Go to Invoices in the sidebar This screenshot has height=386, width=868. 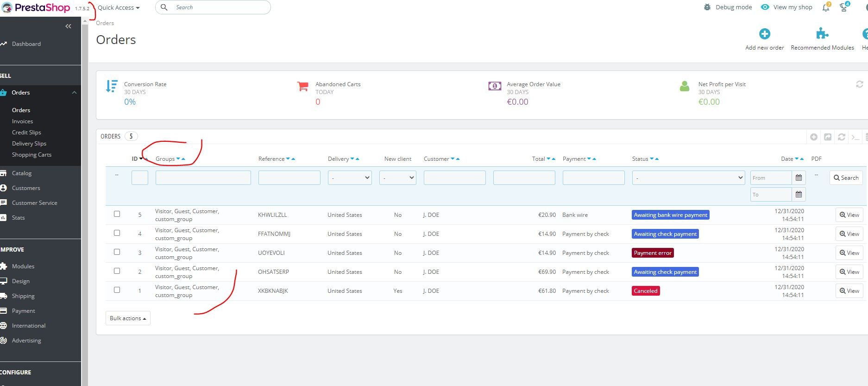tap(22, 121)
